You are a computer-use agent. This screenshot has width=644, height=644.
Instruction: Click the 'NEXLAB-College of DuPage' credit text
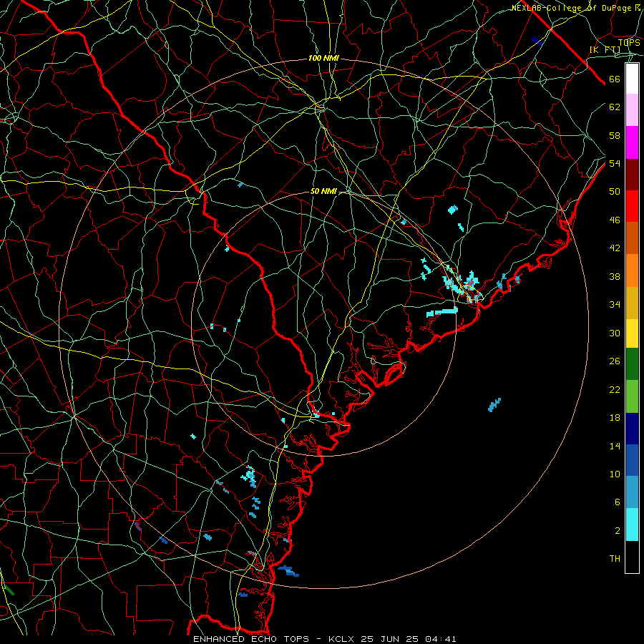click(571, 8)
